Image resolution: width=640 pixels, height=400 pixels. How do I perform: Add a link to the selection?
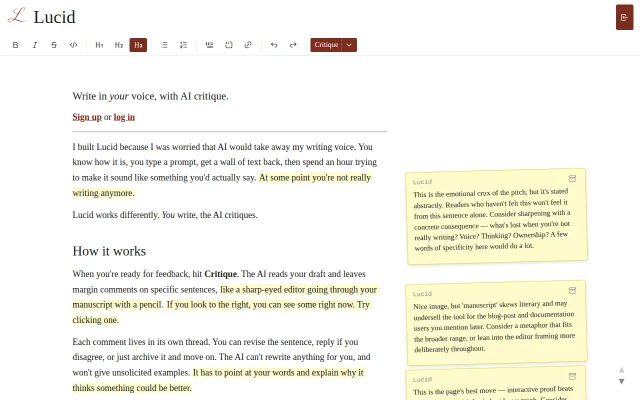pos(248,45)
